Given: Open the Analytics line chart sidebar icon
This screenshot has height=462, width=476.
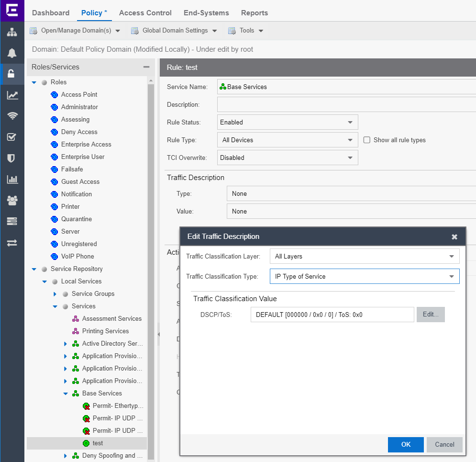Looking at the screenshot, I should 12,95.
